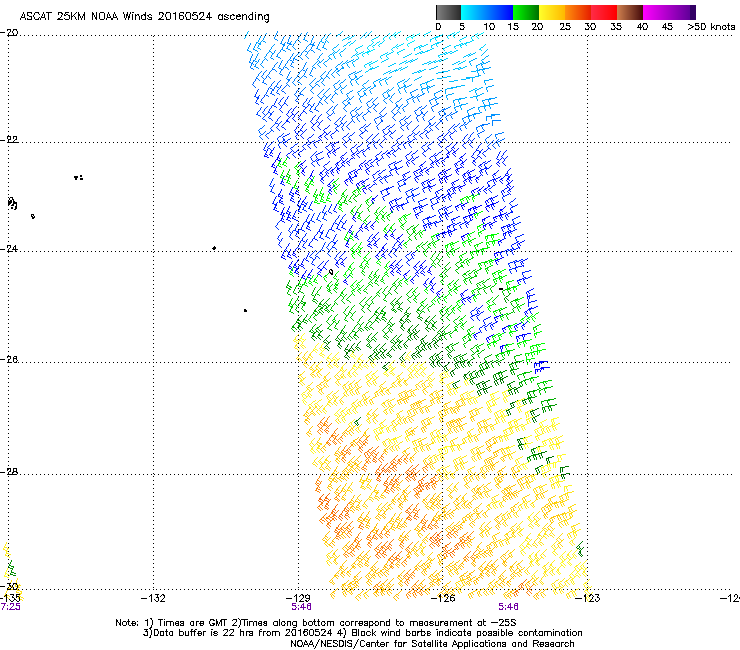The image size is (740, 650).
Task: Click the '45' legend scale label
Action: point(667,27)
